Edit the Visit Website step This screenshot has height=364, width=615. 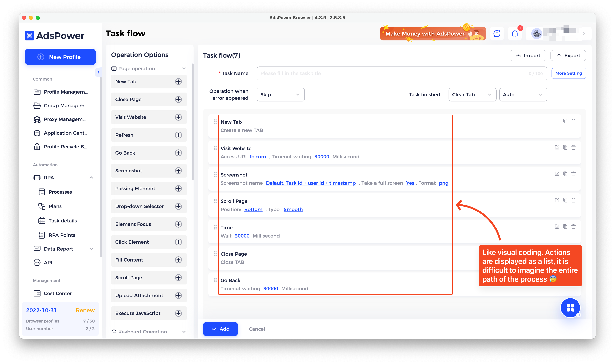point(557,147)
